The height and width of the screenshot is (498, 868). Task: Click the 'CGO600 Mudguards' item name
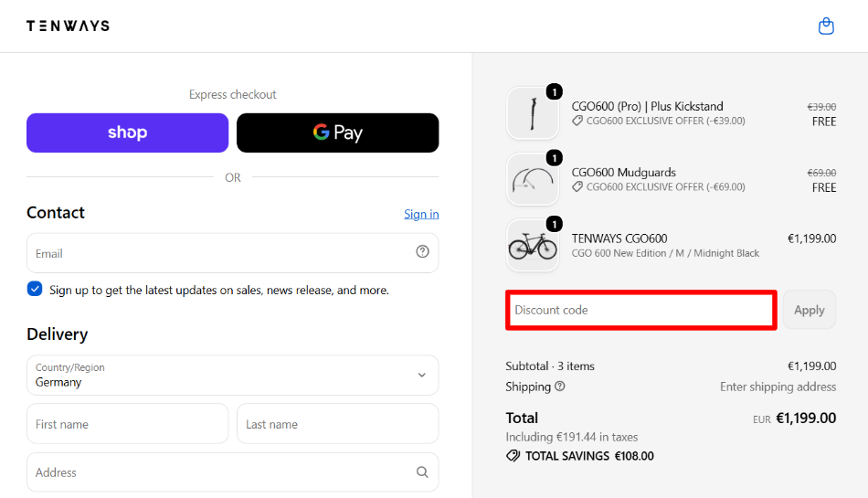pyautogui.click(x=624, y=172)
